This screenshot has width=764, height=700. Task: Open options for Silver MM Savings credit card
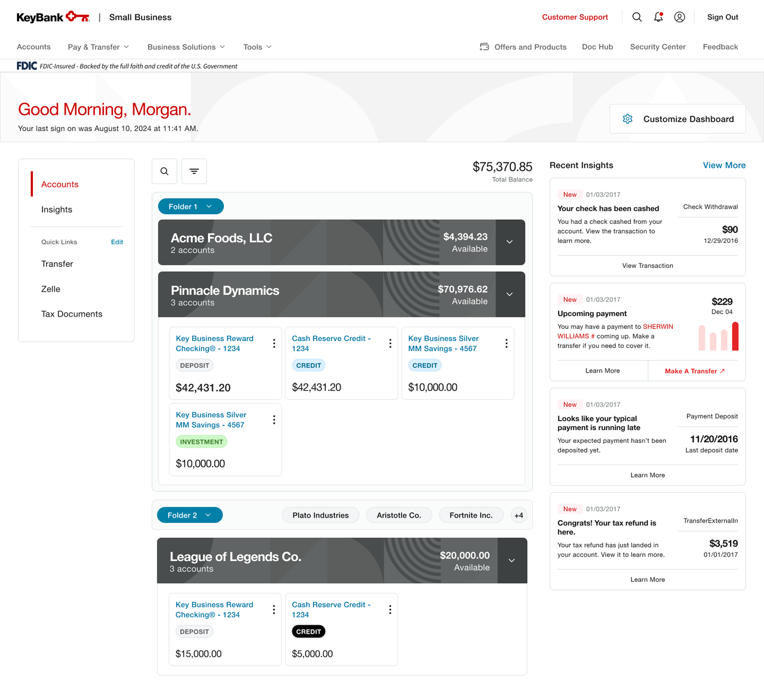506,343
